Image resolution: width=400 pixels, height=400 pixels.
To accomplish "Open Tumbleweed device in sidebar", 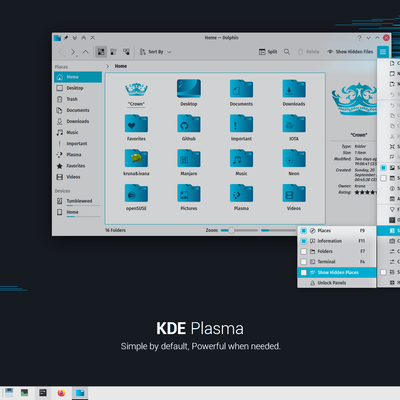I will tap(78, 201).
